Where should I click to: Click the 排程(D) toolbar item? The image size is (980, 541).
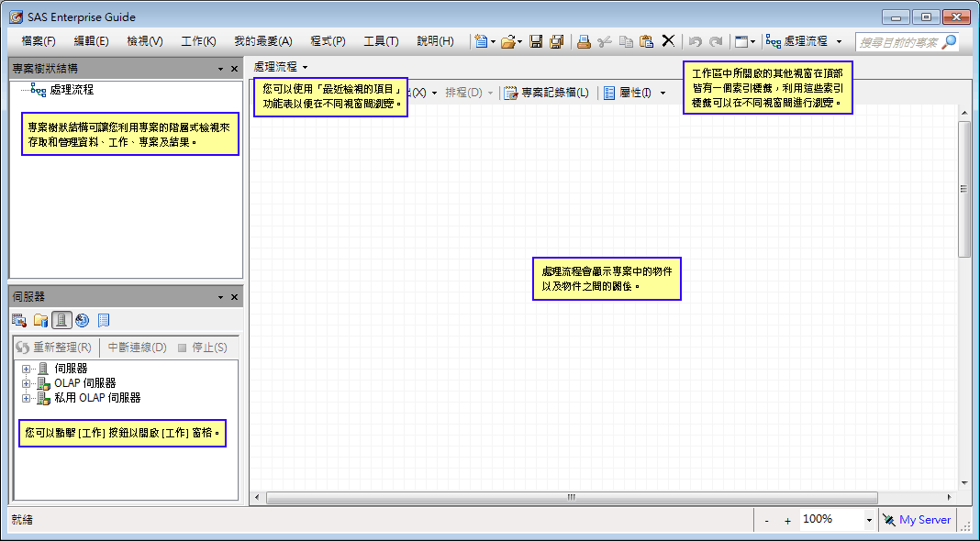click(463, 94)
